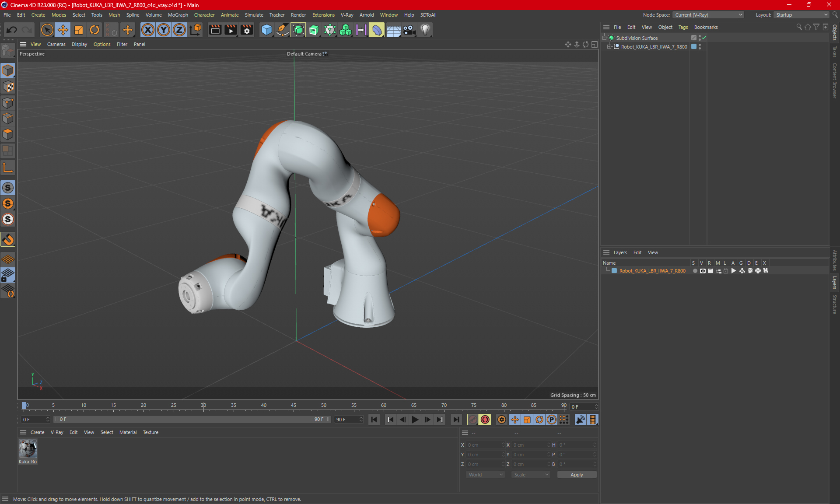Add a Light object

(x=425, y=30)
